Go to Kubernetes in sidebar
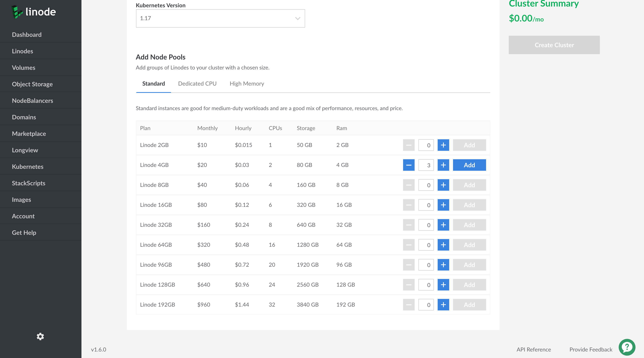 [27, 167]
